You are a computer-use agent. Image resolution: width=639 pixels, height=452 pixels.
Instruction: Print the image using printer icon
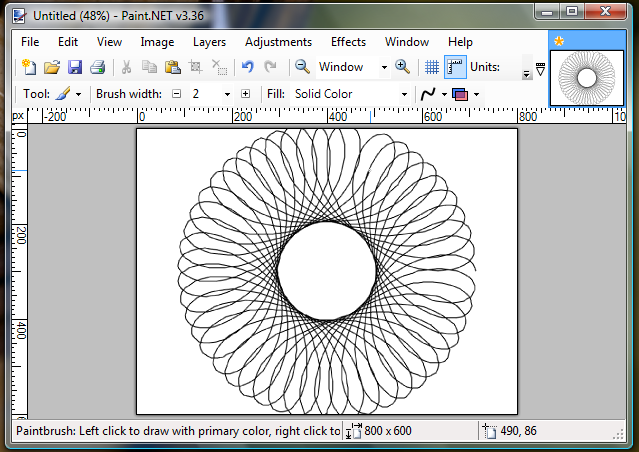click(97, 67)
